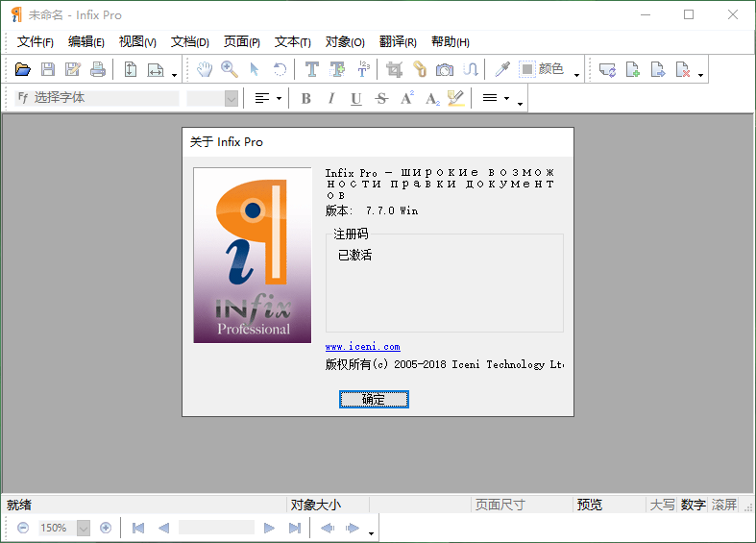The height and width of the screenshot is (543, 756).
Task: Open the font size combo box
Action: coord(212,98)
